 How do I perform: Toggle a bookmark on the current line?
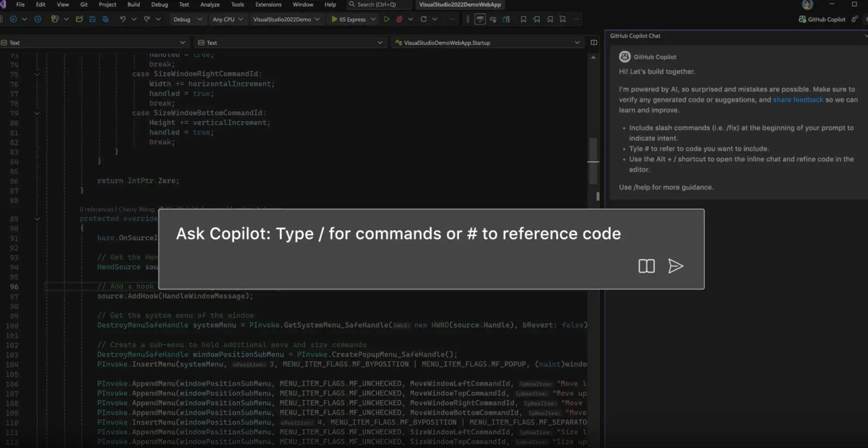coord(523,19)
